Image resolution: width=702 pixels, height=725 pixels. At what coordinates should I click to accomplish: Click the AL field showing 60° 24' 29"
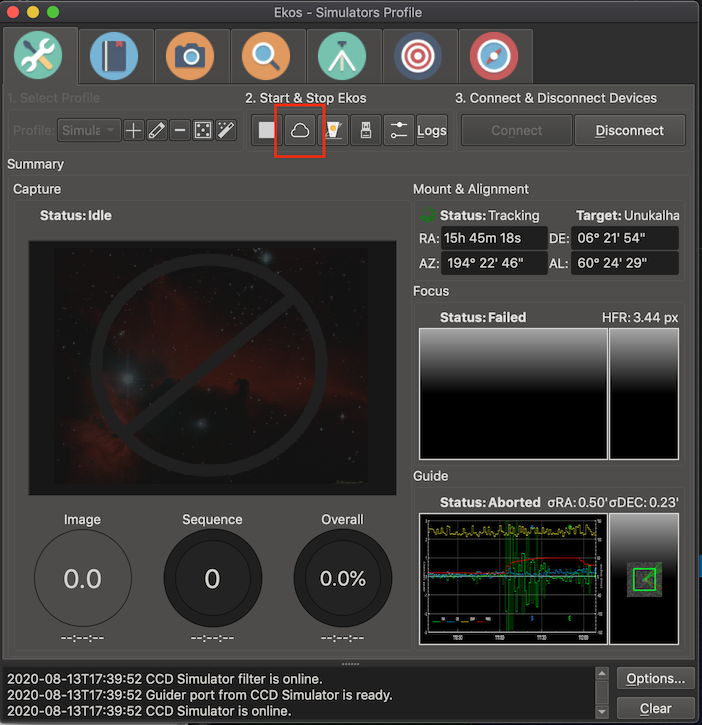[x=625, y=263]
